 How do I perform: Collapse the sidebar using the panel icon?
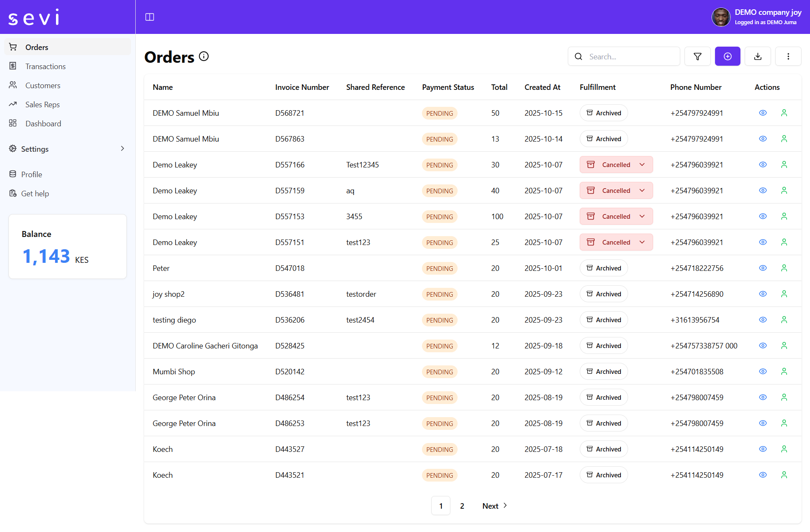[150, 17]
